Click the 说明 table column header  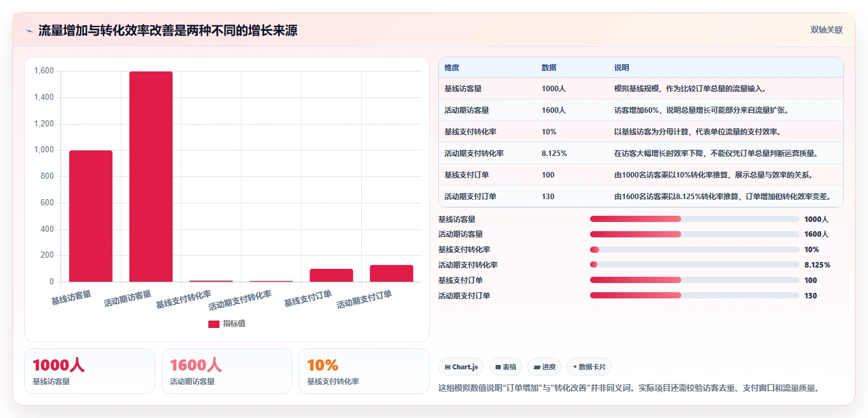pos(622,68)
